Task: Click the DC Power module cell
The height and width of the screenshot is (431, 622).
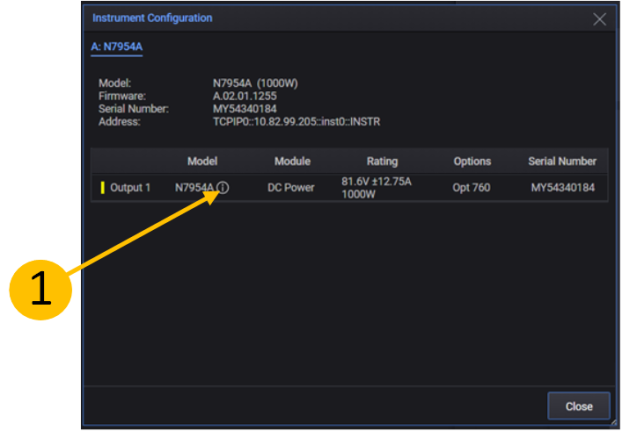Action: click(291, 188)
